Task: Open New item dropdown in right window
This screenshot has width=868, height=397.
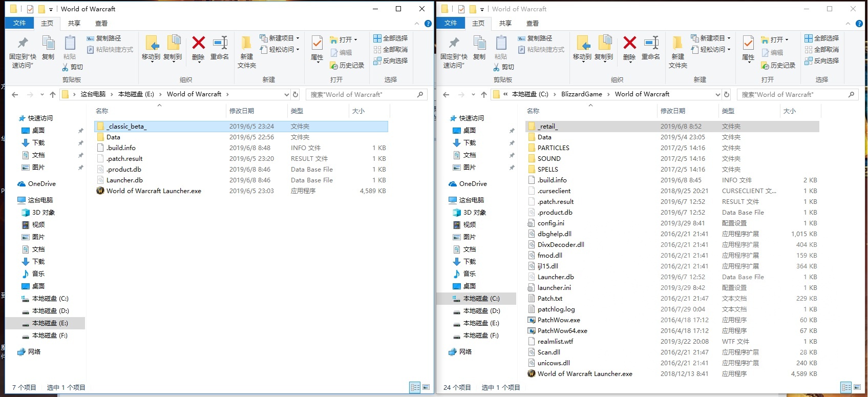Action: point(711,38)
